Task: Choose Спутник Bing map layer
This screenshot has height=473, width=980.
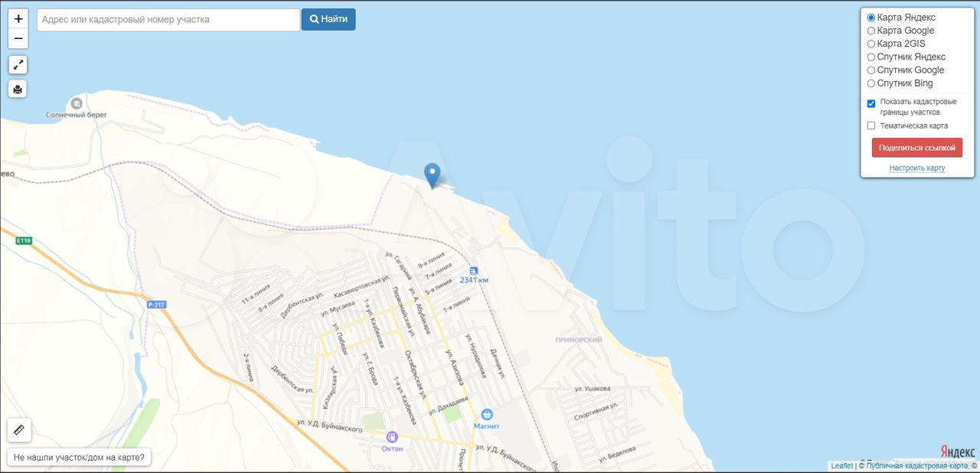Action: (x=871, y=83)
